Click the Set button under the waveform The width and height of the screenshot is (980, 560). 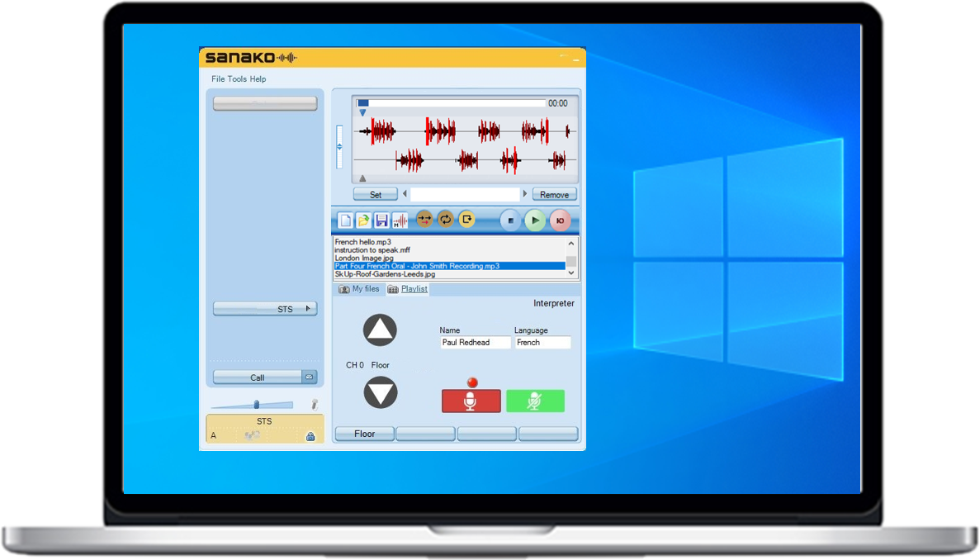376,195
